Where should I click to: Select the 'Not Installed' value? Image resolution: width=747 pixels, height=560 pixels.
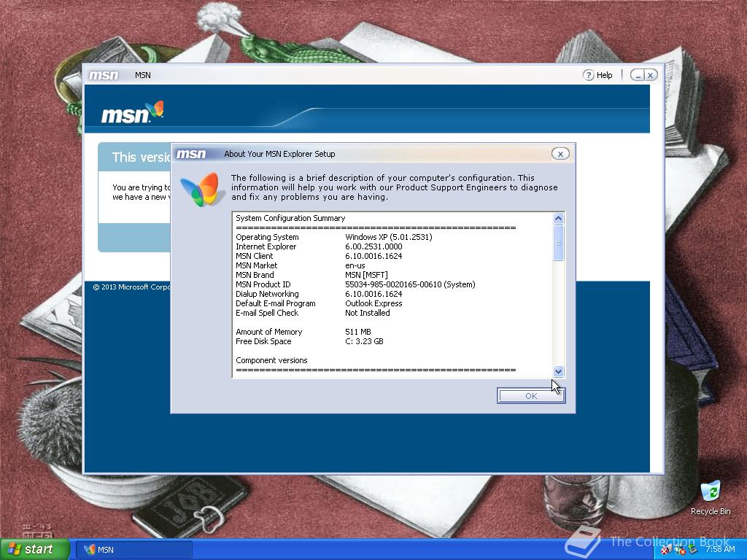point(368,313)
